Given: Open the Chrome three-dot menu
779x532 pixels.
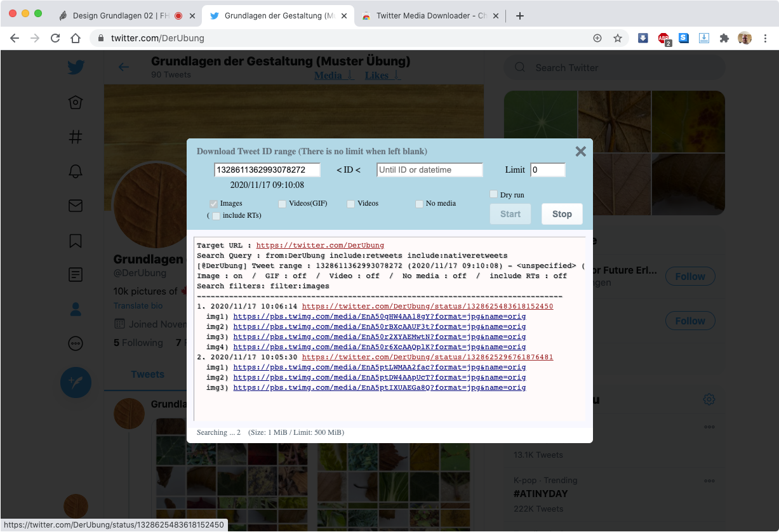Looking at the screenshot, I should [x=765, y=38].
